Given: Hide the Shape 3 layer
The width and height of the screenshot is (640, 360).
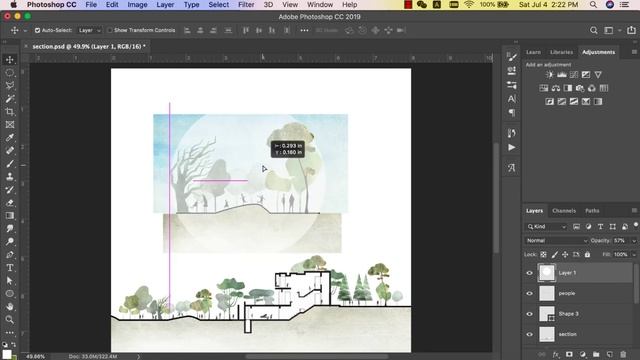Looking at the screenshot, I should point(529,314).
